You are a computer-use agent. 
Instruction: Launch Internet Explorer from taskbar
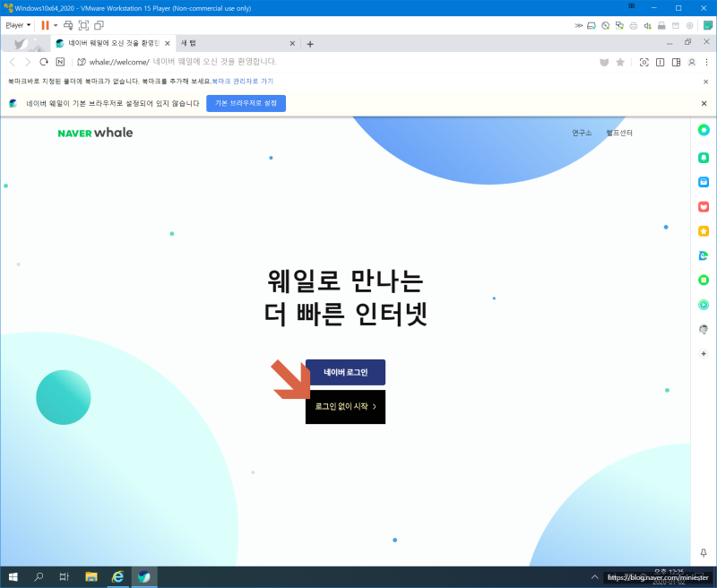118,577
